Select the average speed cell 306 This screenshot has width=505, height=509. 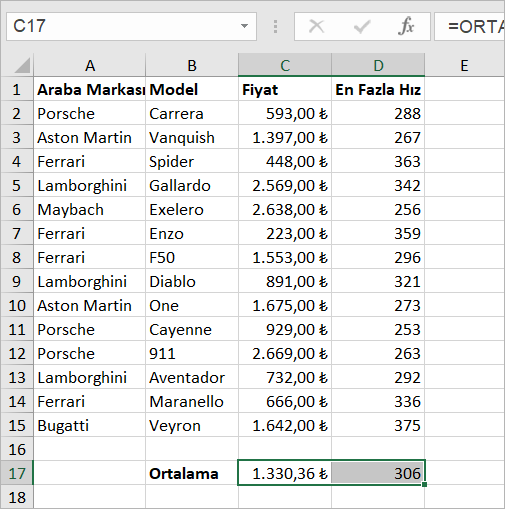(378, 473)
